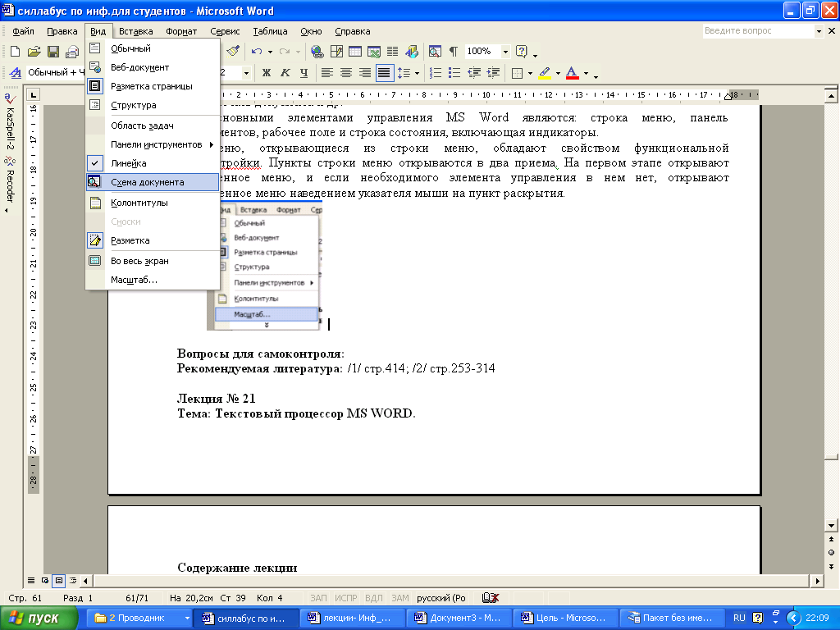Screen dimensions: 840x630
Task: Type in the Введите вопрос help field
Action: (x=758, y=31)
